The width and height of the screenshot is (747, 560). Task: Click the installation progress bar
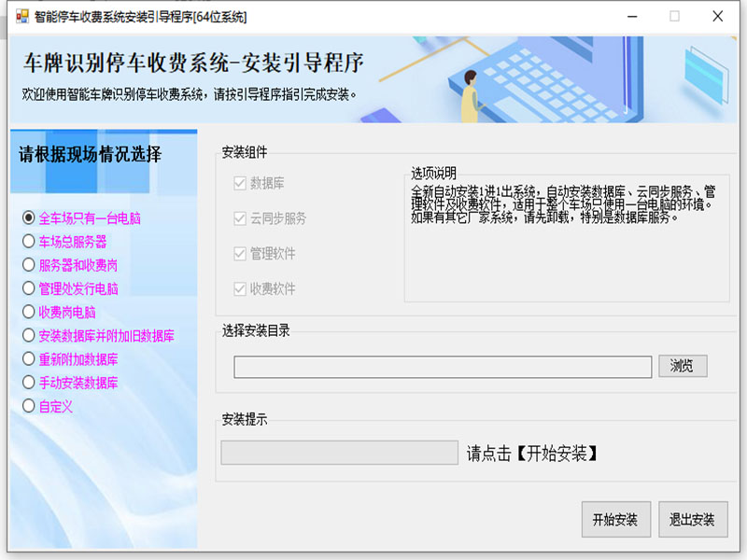pyautogui.click(x=339, y=453)
